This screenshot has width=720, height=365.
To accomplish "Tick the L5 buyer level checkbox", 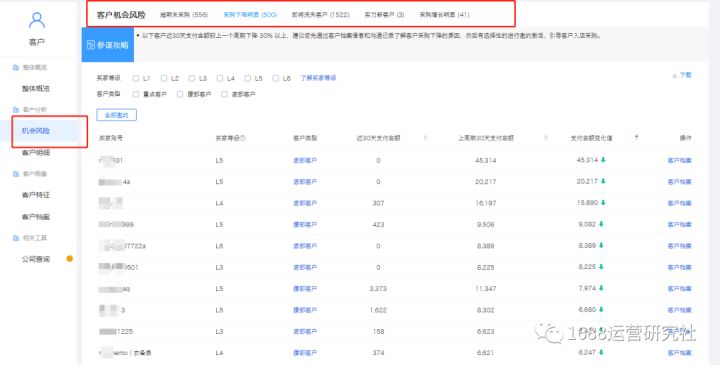I will coord(248,79).
